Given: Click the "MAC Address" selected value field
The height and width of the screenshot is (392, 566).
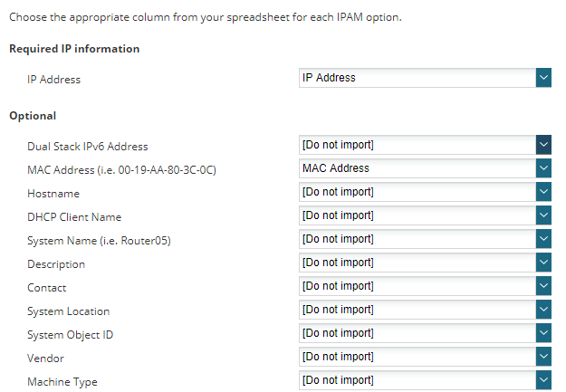Looking at the screenshot, I should coord(417,168).
